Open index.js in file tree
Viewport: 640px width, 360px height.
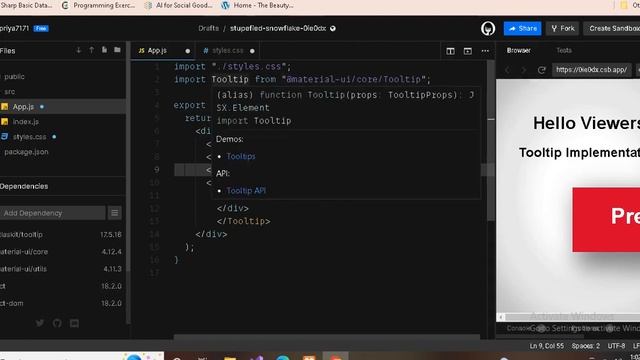25,122
